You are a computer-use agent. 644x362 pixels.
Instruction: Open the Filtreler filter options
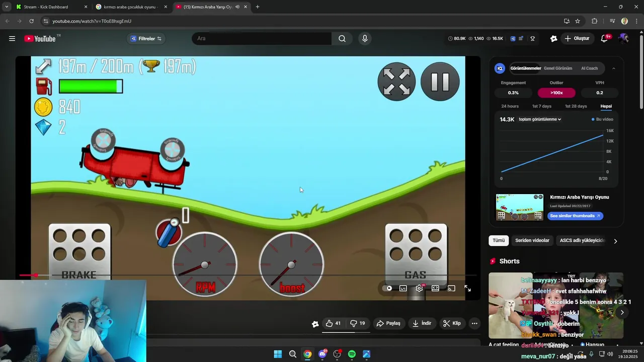[146, 39]
